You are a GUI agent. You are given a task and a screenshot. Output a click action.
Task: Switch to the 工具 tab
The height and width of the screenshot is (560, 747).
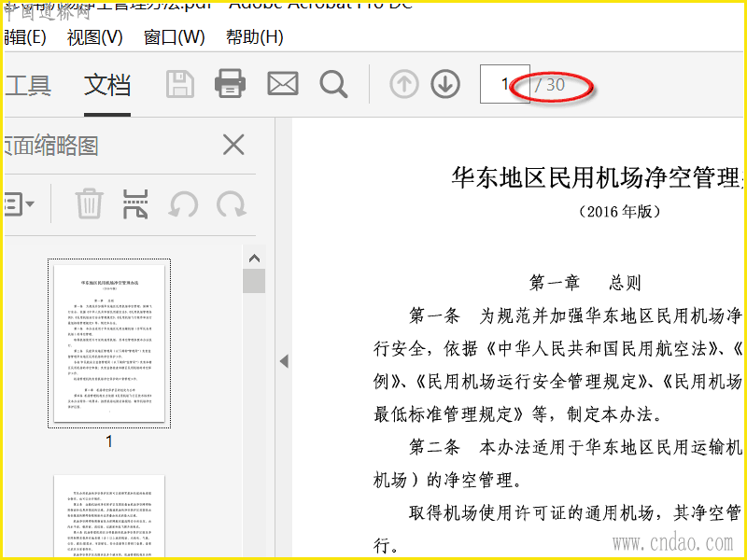(28, 85)
